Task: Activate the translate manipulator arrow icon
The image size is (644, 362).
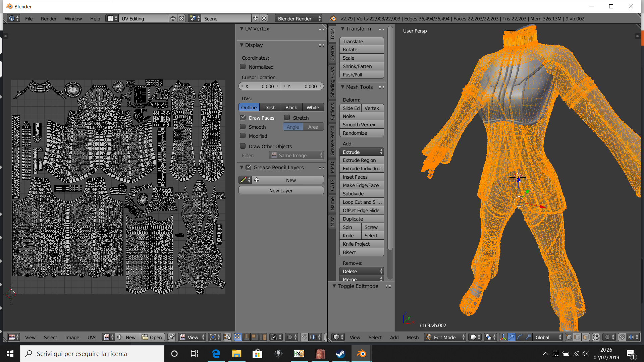Action: pyautogui.click(x=511, y=337)
